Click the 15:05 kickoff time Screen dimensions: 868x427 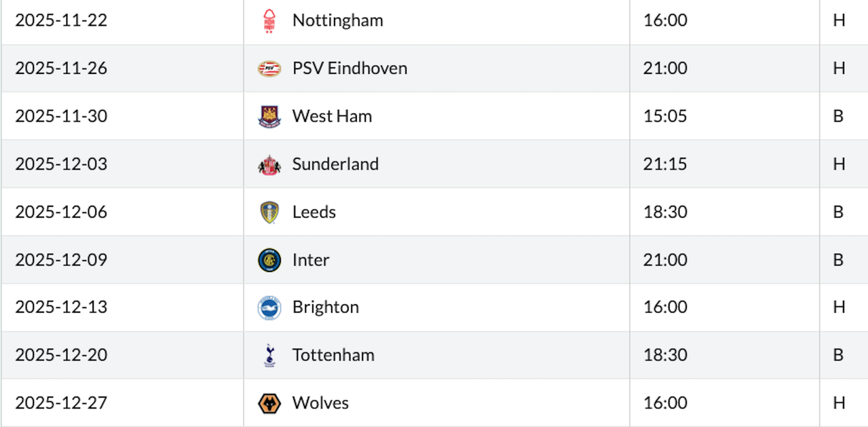pos(665,116)
